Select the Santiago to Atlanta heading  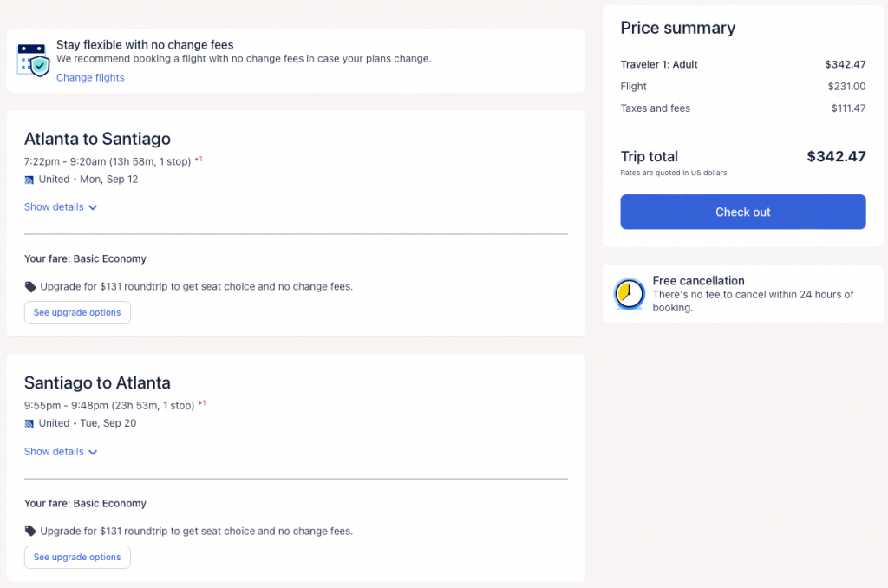(97, 383)
